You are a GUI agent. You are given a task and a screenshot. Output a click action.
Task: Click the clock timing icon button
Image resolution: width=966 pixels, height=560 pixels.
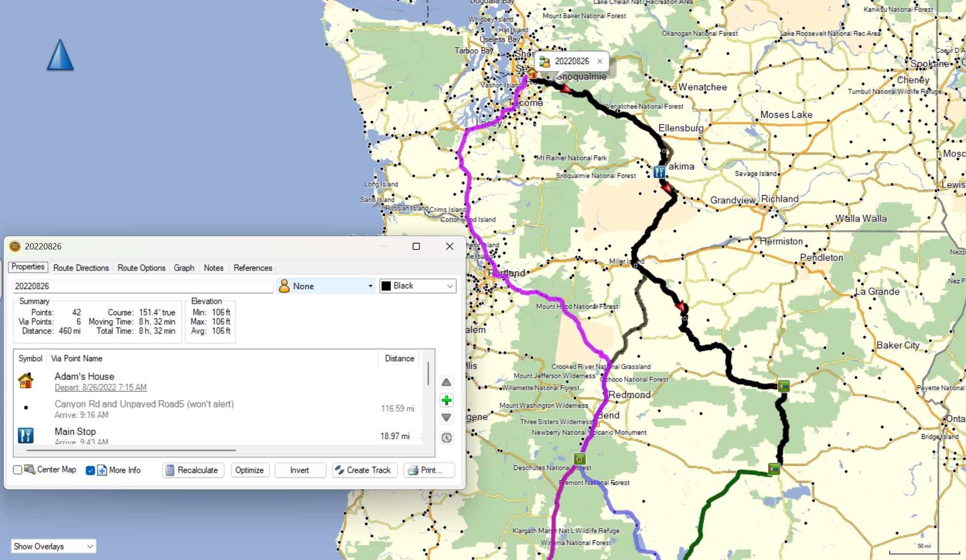coord(446,437)
